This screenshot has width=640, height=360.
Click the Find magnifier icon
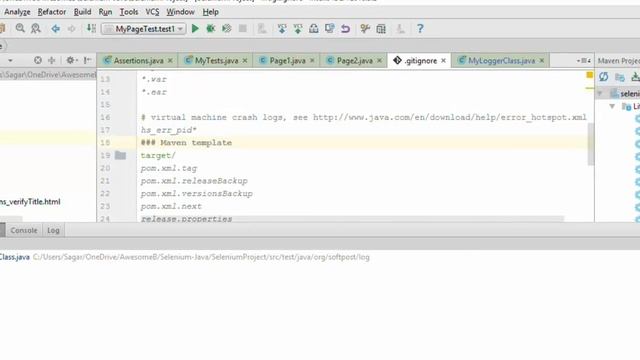pos(20,29)
